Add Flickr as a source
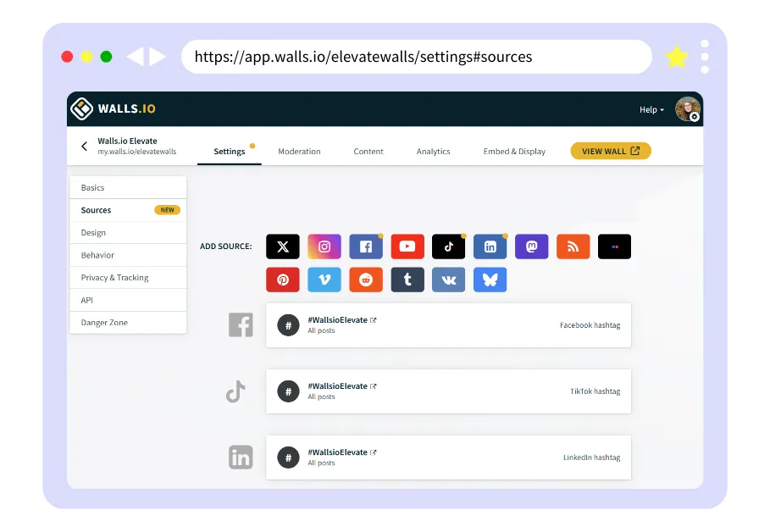 pos(614,247)
